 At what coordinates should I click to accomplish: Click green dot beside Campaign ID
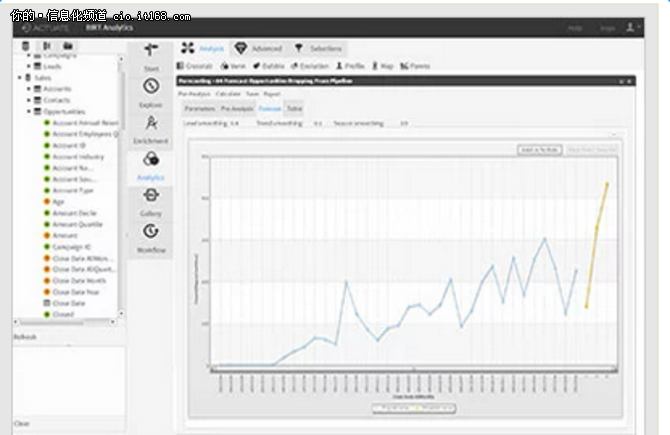tap(47, 247)
